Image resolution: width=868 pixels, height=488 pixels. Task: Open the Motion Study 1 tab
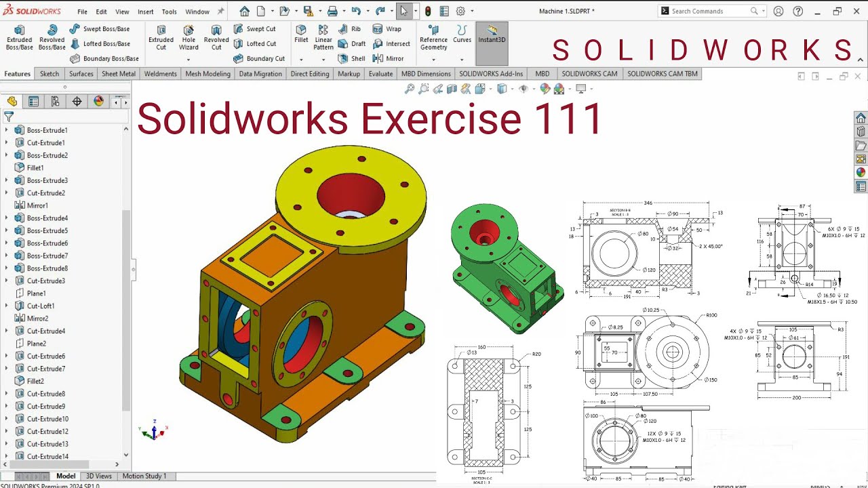(144, 476)
